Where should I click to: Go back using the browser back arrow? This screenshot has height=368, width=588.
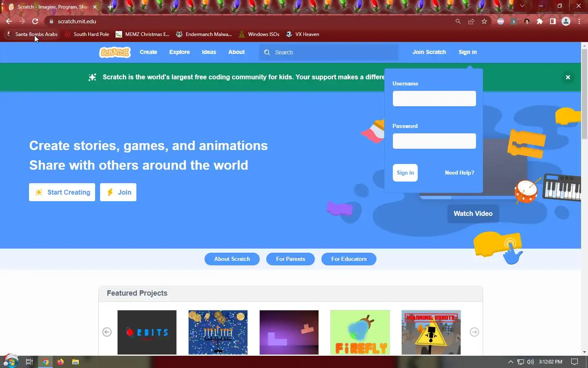[9, 21]
